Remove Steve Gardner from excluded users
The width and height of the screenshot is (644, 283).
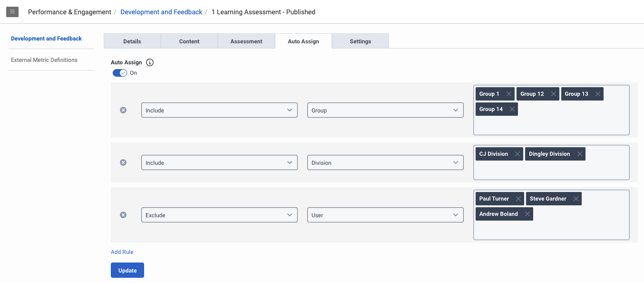[576, 199]
